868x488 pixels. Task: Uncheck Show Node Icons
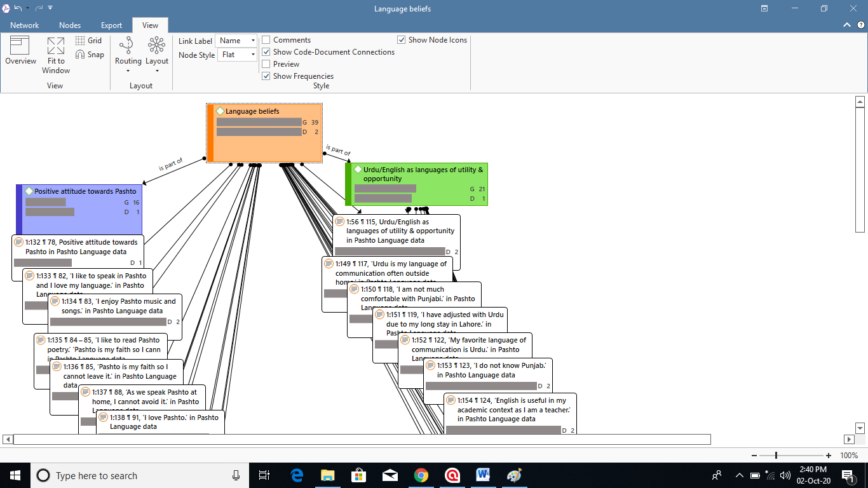click(402, 40)
